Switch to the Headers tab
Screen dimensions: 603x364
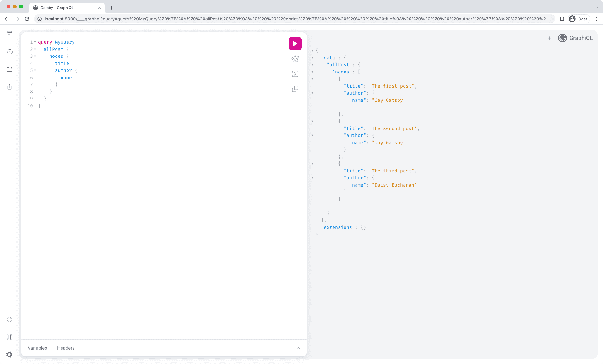pyautogui.click(x=66, y=348)
